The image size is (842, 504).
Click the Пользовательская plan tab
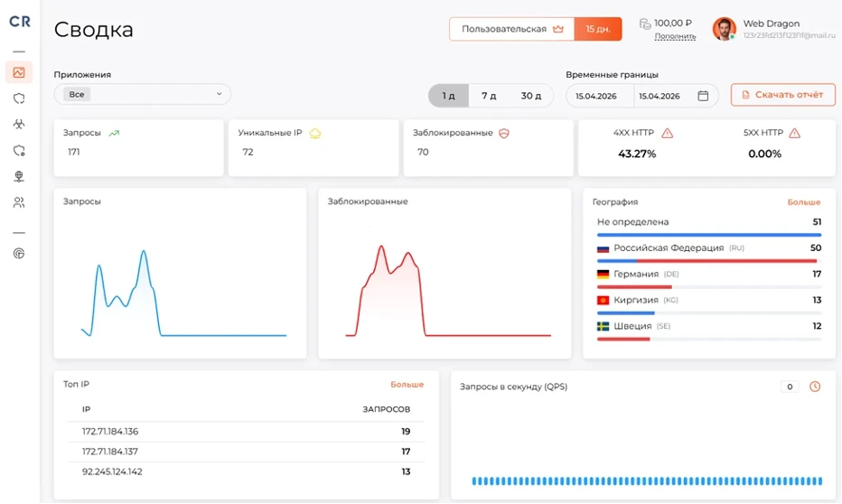coord(511,29)
